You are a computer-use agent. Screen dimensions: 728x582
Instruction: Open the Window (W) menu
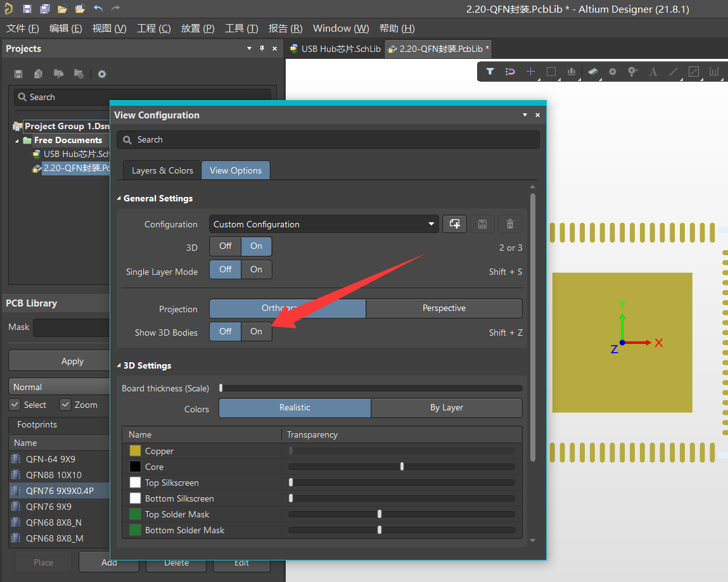coord(341,28)
